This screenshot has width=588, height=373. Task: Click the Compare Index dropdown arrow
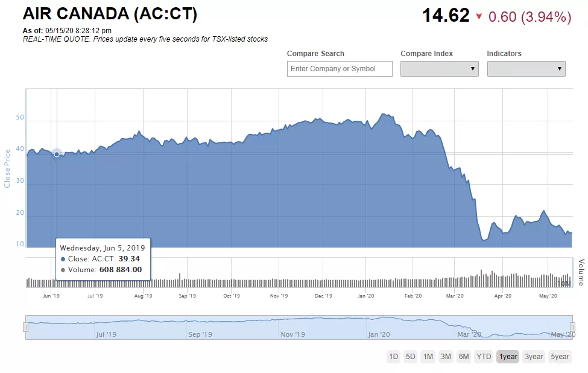pos(472,69)
